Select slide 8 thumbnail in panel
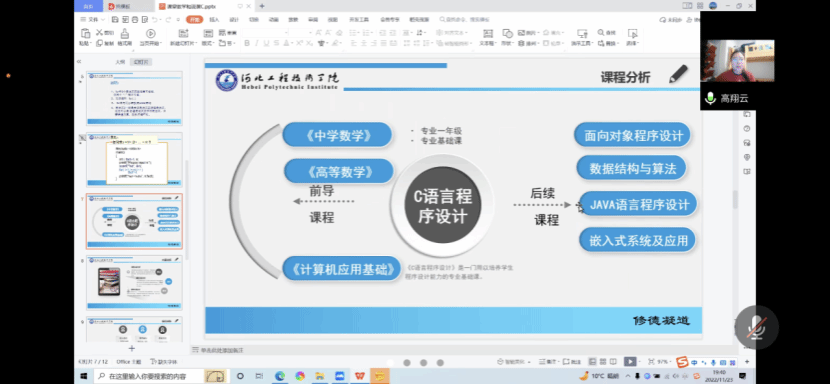The height and width of the screenshot is (384, 830). point(134,282)
